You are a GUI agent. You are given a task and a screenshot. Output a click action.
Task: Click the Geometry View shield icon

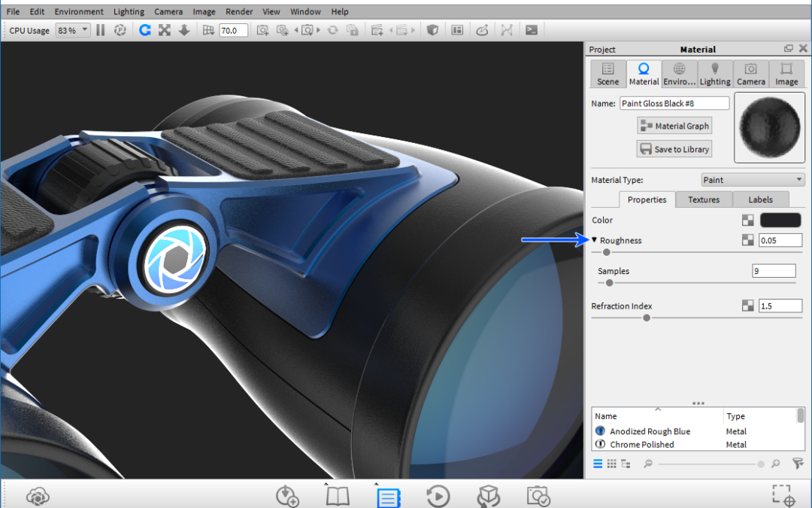[x=432, y=30]
